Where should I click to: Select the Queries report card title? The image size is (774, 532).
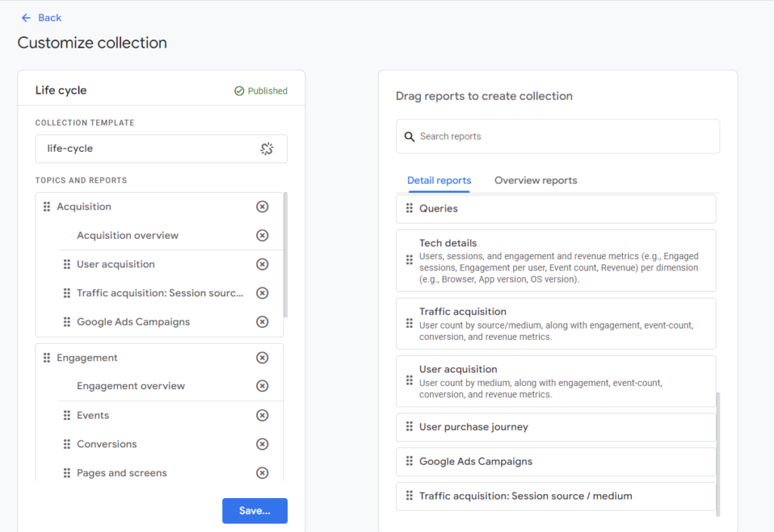tap(438, 209)
